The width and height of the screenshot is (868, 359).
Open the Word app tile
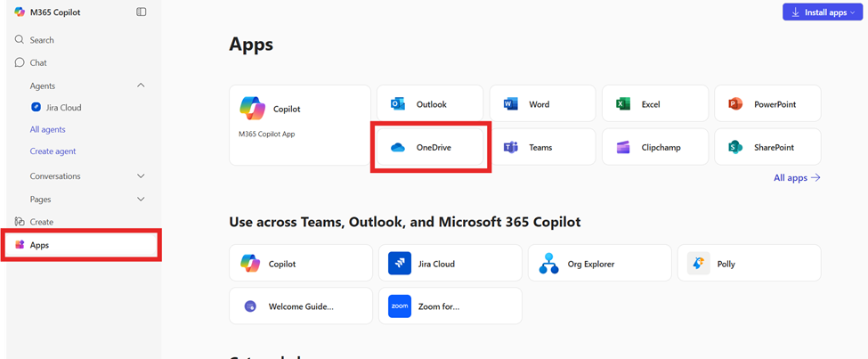click(541, 104)
